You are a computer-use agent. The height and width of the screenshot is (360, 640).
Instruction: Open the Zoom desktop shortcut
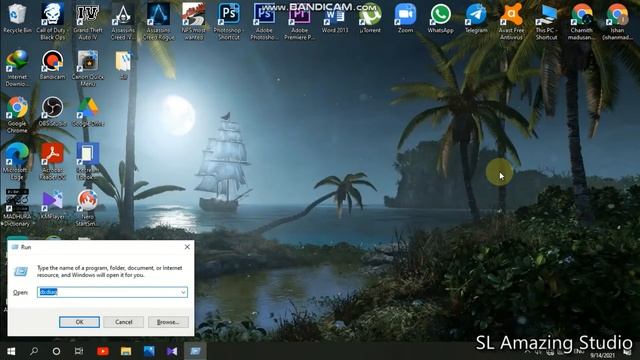tap(405, 18)
